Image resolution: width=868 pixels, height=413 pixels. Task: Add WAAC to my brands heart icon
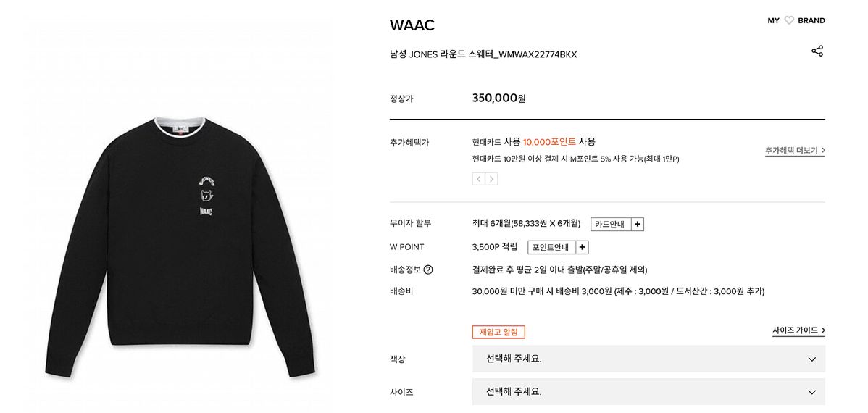[789, 20]
